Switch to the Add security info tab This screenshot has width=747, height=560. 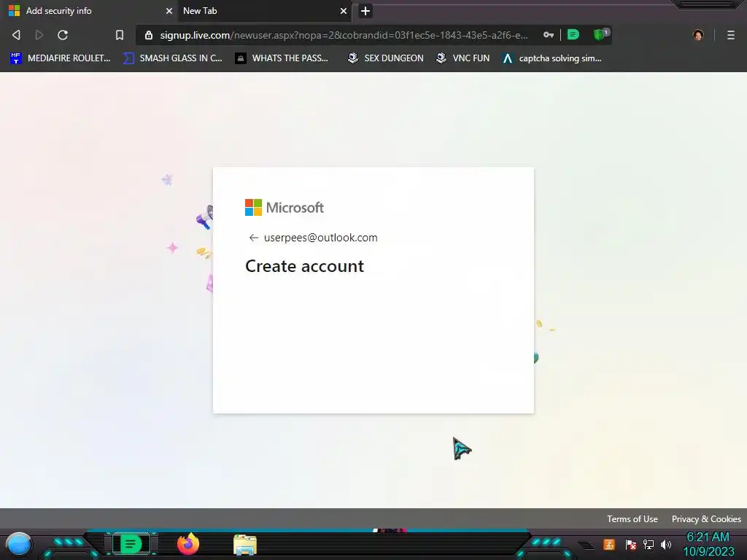pos(88,11)
